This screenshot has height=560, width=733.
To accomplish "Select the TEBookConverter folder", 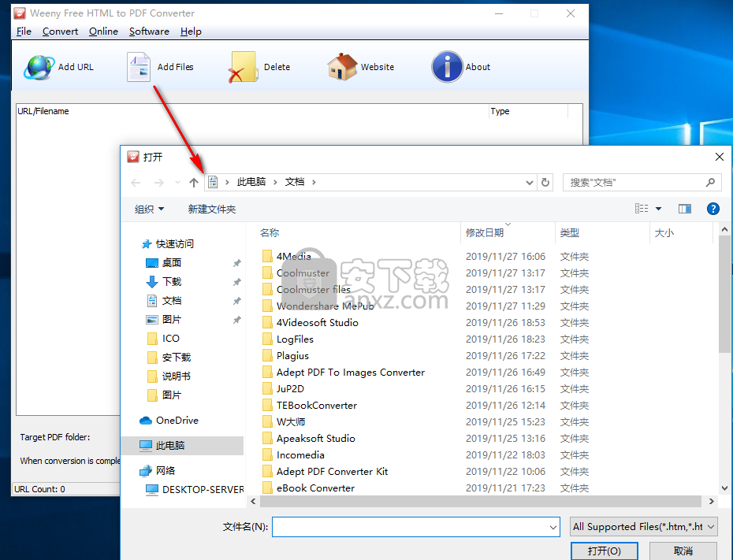I will click(317, 406).
